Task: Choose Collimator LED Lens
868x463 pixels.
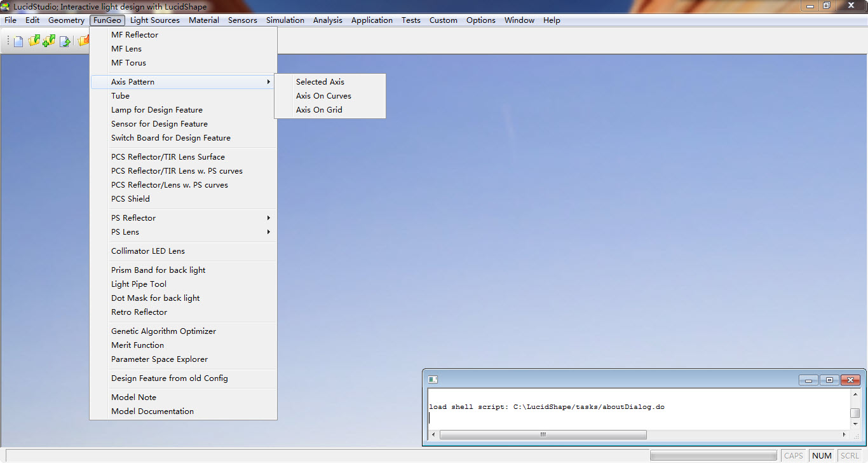Action: (183, 251)
